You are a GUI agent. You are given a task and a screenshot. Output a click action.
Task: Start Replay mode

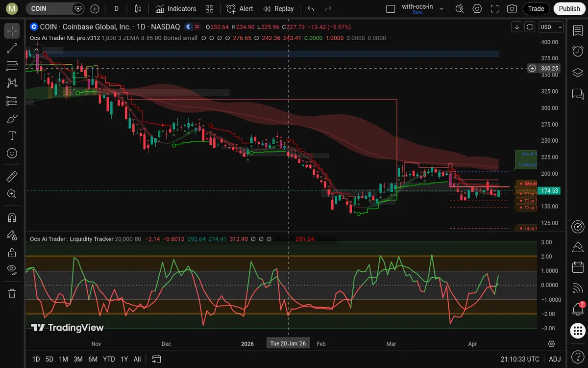tap(278, 9)
